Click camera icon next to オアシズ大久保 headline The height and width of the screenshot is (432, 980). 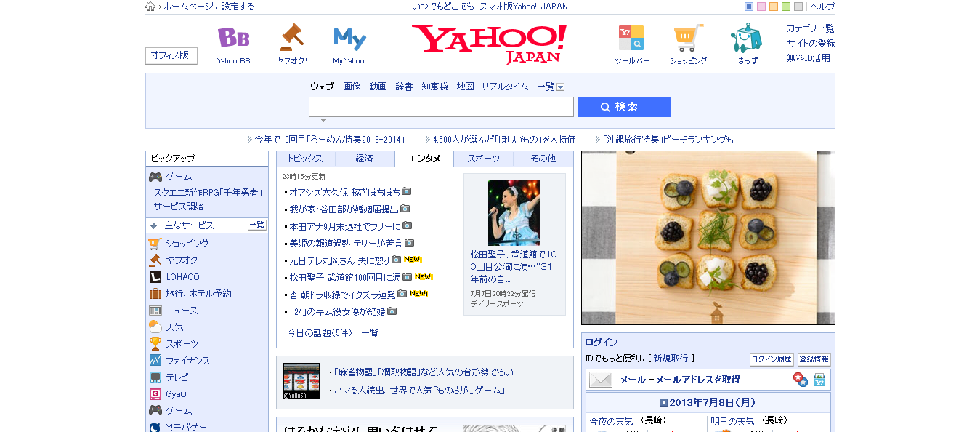(x=407, y=192)
